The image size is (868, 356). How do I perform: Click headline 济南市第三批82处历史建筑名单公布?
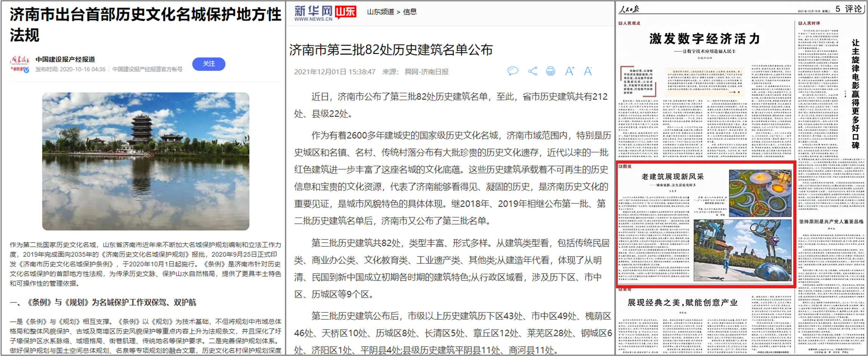391,50
